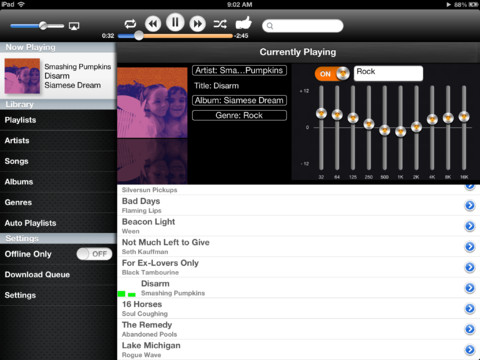Open details arrow for For Ex-Lovers Only
This screenshot has width=480, height=360.
(x=470, y=267)
